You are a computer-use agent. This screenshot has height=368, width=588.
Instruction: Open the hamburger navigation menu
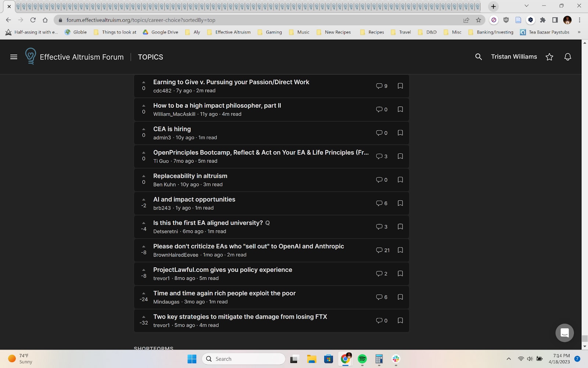coord(14,57)
